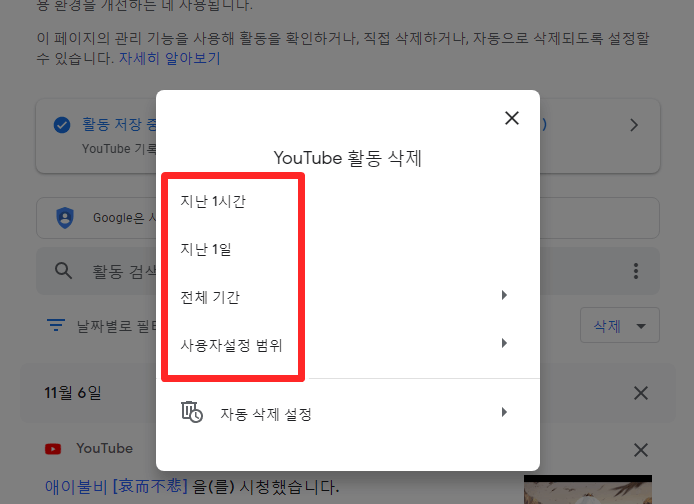Remove YouTube activity item with X
The width and height of the screenshot is (694, 504).
click(x=641, y=450)
